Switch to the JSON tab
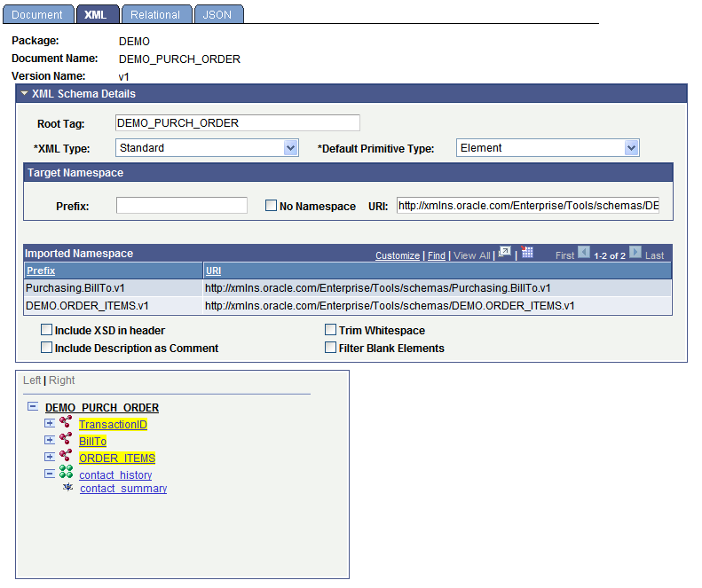The height and width of the screenshot is (588, 702). pyautogui.click(x=219, y=15)
